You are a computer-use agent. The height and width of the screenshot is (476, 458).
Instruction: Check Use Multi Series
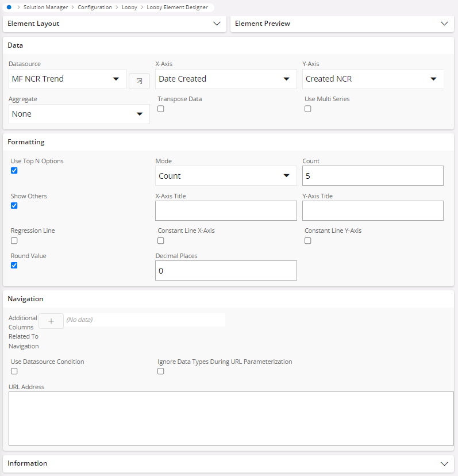307,109
